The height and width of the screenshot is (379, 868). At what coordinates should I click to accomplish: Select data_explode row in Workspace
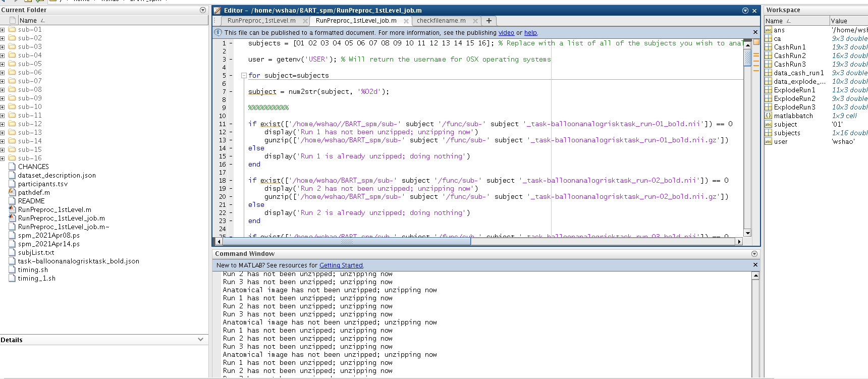point(816,82)
